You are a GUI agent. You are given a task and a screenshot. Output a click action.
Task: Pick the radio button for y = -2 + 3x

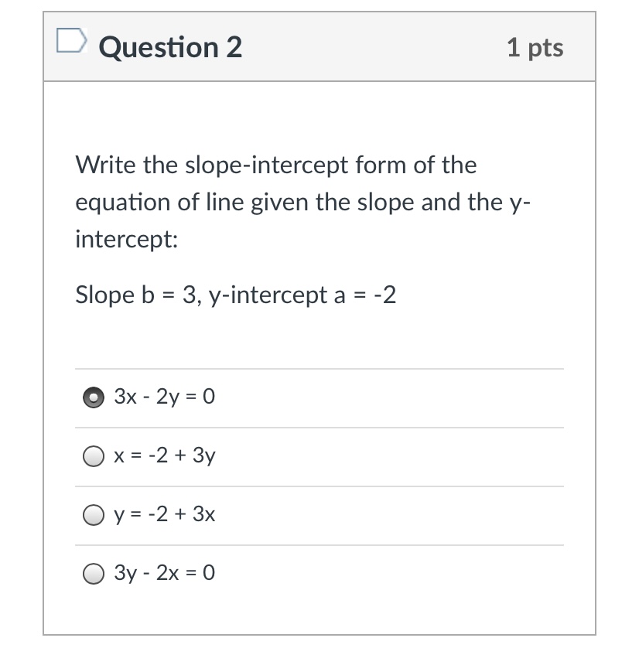[x=94, y=515]
